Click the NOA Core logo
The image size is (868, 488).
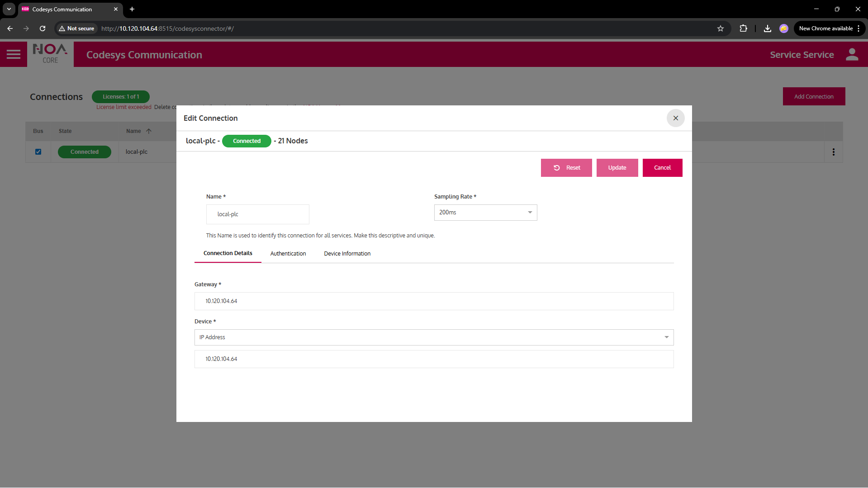pyautogui.click(x=50, y=54)
